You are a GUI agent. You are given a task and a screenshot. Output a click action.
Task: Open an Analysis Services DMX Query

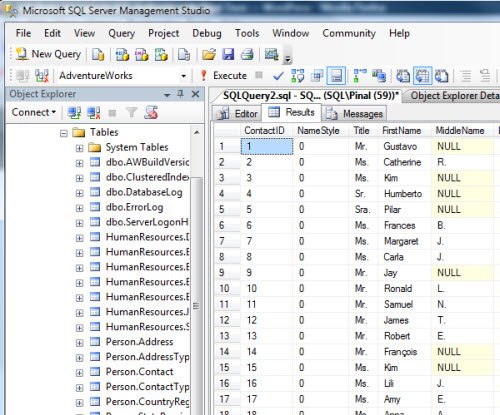click(x=141, y=54)
